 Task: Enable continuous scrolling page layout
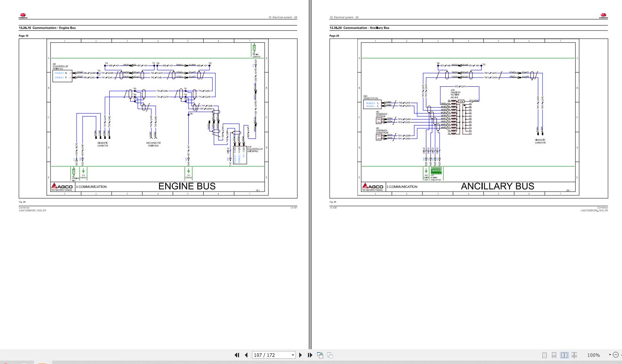click(x=554, y=355)
